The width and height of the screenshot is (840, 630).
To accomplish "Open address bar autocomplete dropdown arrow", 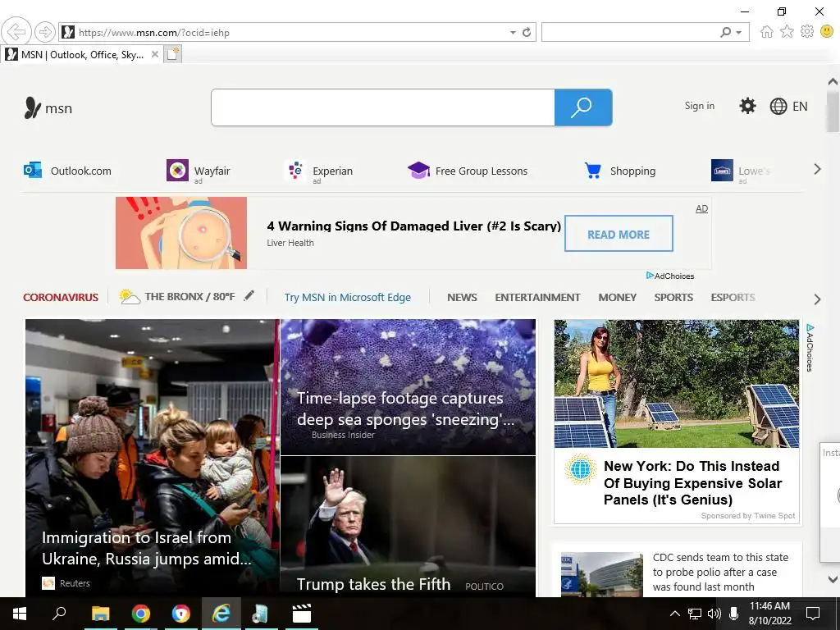I will click(x=513, y=33).
